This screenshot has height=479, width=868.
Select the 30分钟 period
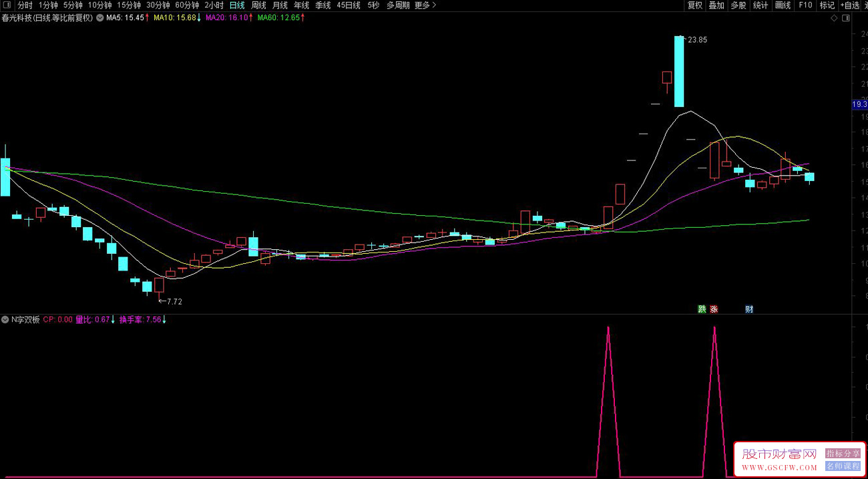158,5
